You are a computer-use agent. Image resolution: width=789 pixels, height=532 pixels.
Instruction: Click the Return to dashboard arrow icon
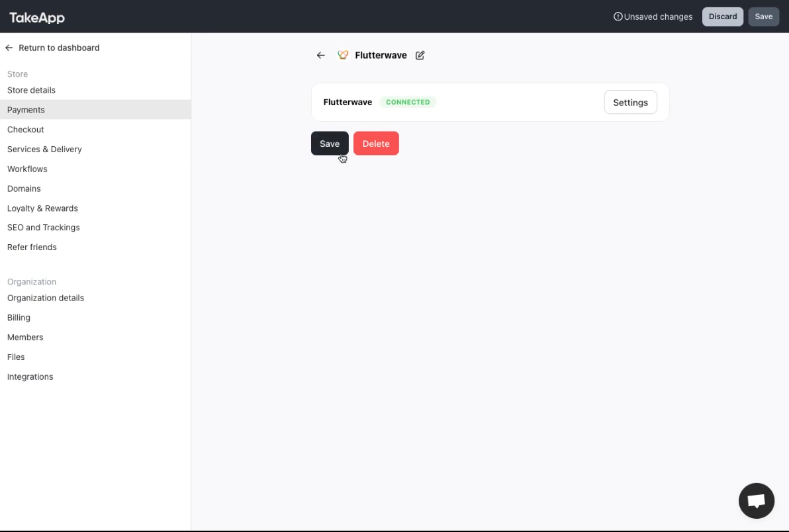click(9, 48)
